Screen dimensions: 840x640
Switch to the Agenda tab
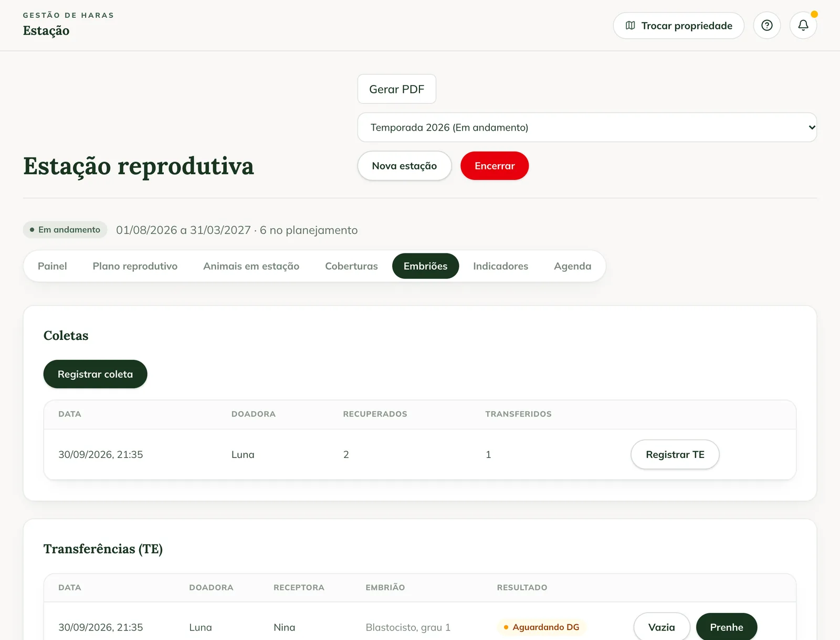[x=572, y=266]
